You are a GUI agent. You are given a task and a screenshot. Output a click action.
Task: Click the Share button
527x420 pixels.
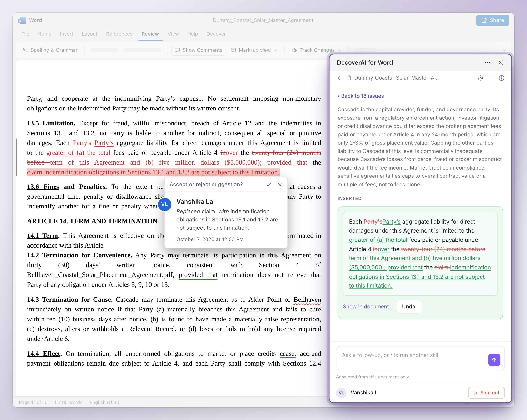coord(492,20)
